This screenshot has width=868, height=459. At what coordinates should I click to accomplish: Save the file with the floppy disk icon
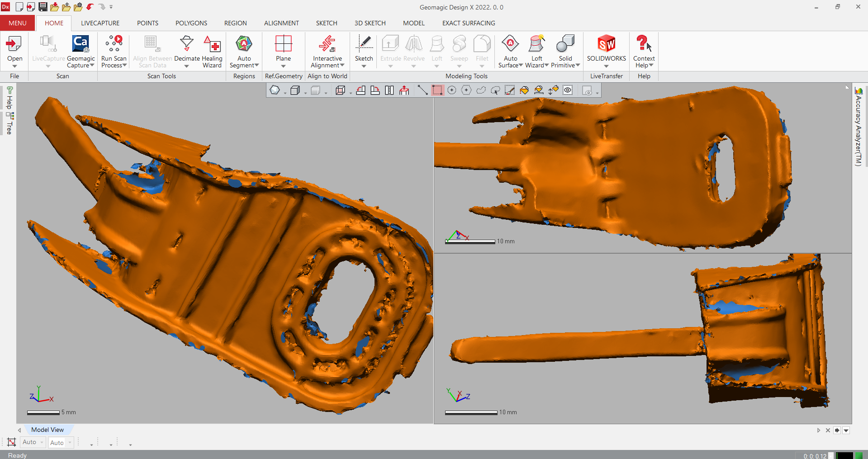pyautogui.click(x=43, y=7)
